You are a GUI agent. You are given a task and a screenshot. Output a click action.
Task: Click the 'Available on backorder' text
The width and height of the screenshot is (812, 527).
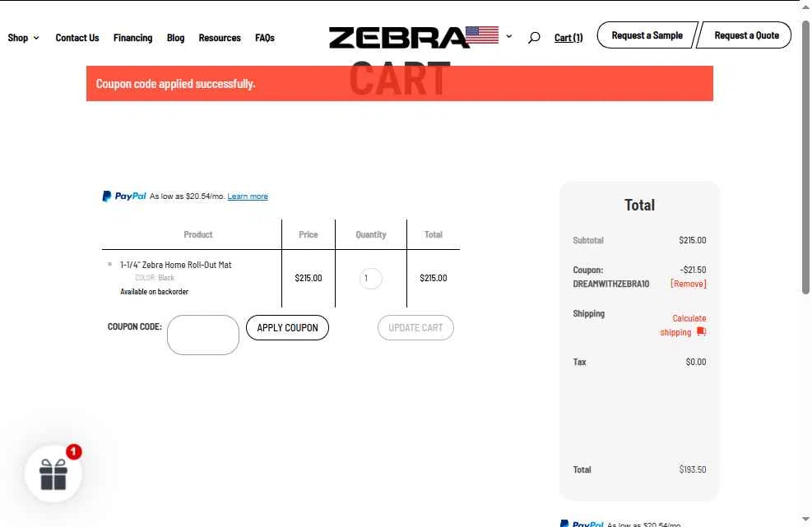(155, 292)
